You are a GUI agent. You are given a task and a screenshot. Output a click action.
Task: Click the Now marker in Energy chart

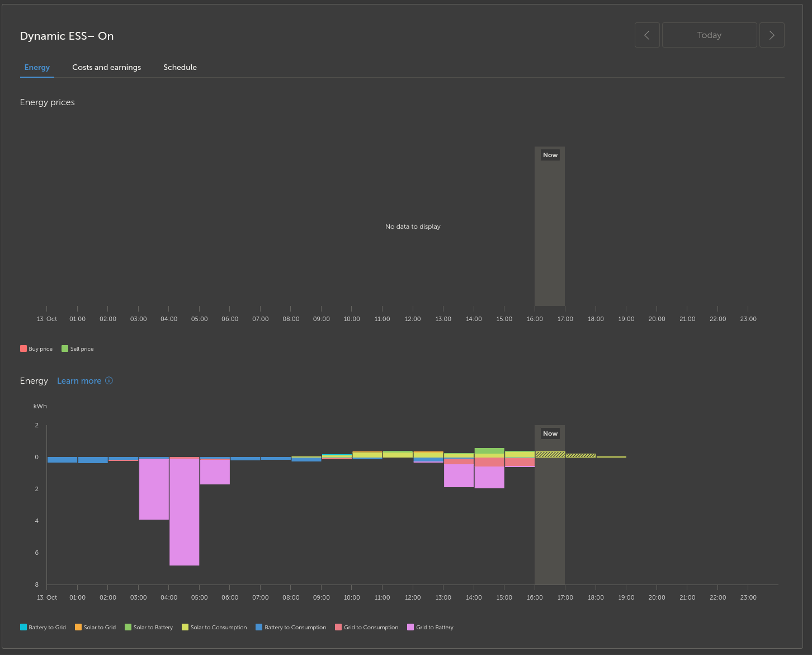point(550,433)
